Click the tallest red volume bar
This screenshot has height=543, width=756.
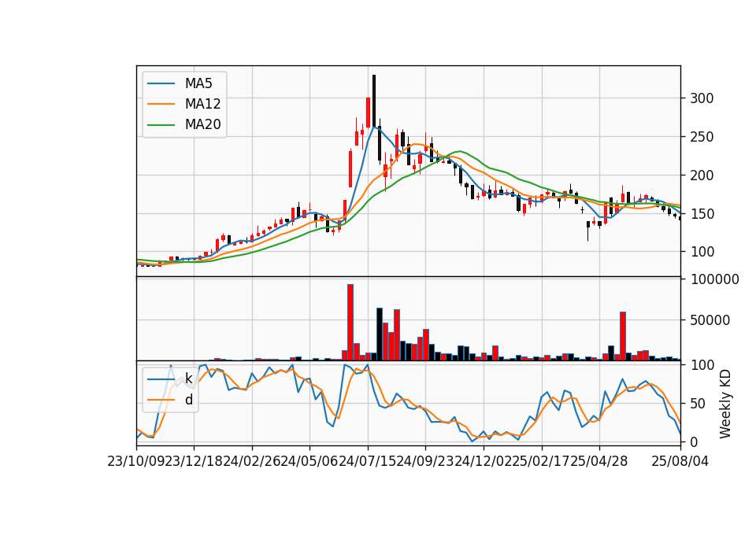(350, 323)
